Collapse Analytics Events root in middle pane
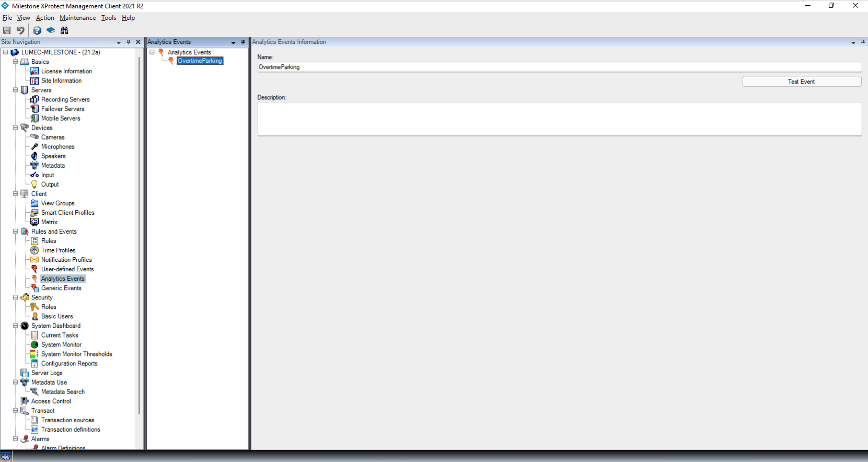The image size is (868, 462). 152,52
